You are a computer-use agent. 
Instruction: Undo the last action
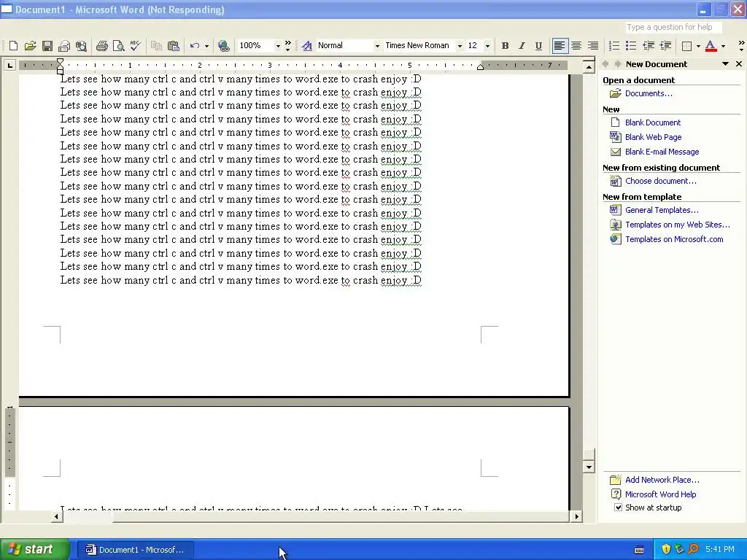194,46
